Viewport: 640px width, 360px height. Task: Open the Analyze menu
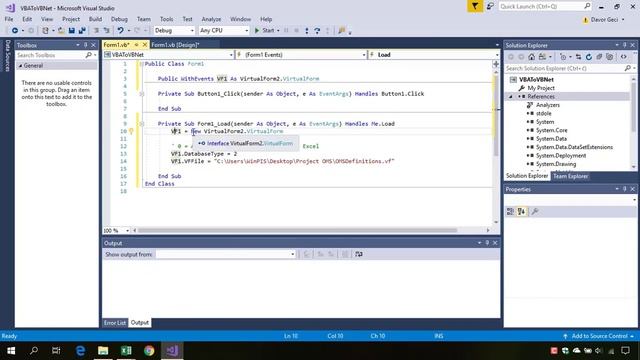[211, 19]
